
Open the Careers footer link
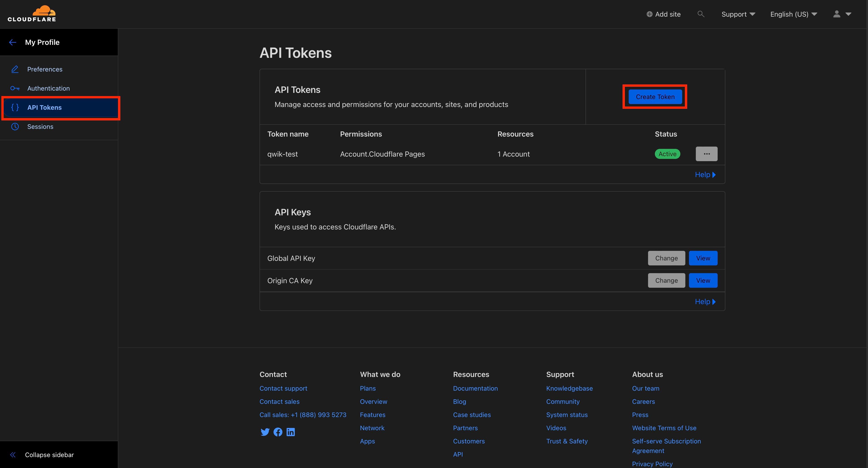[643, 401]
